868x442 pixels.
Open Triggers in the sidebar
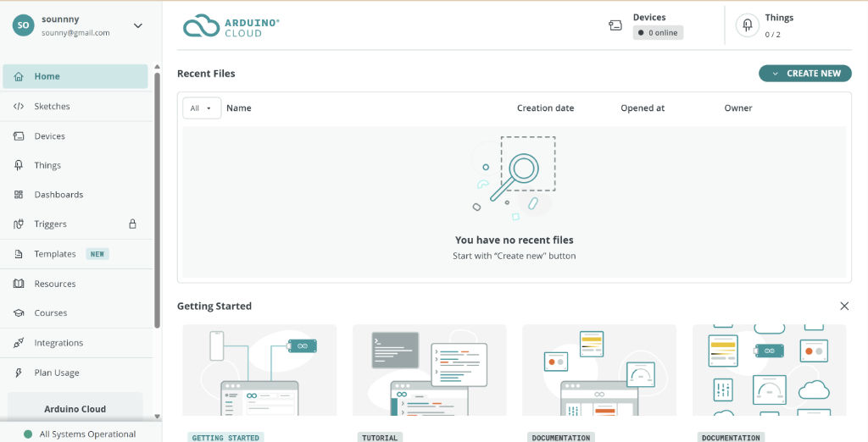coord(77,224)
